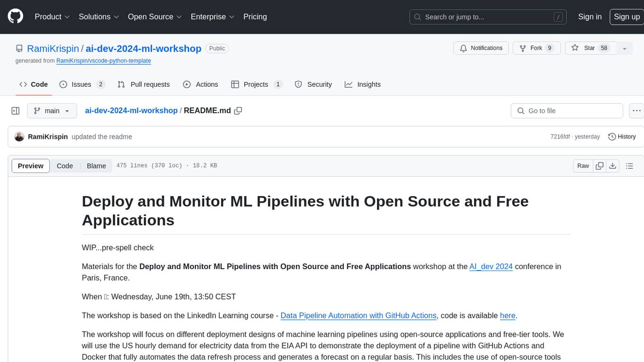Switch to the Code tab
This screenshot has height=362, width=644.
point(33,84)
